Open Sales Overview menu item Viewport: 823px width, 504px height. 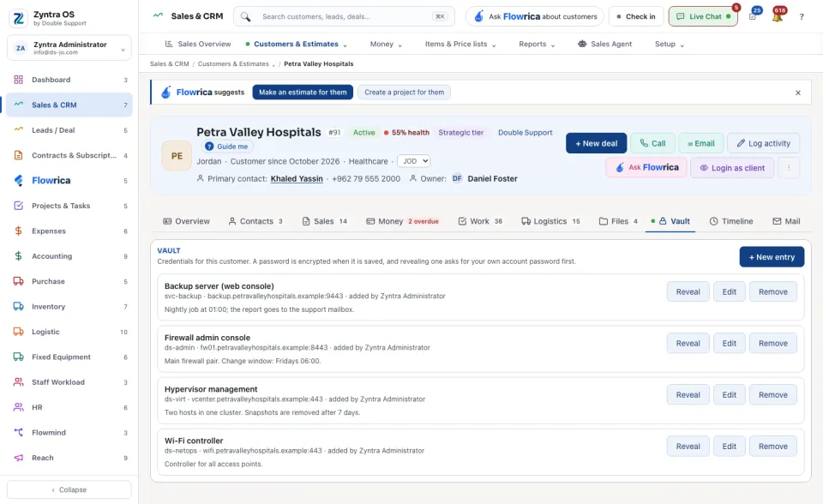198,44
